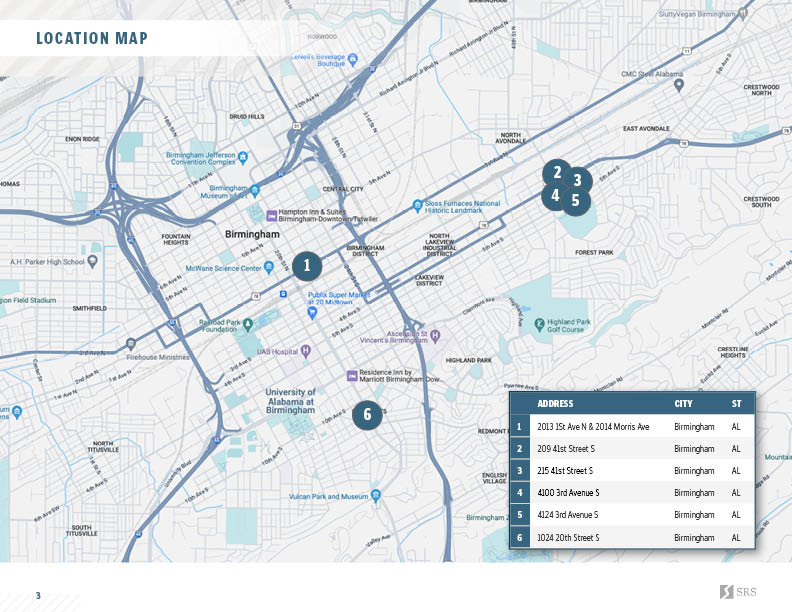This screenshot has height=612, width=792.
Task: Click the CRESTWOOD NORTH neighborhood label
Action: coord(761,90)
